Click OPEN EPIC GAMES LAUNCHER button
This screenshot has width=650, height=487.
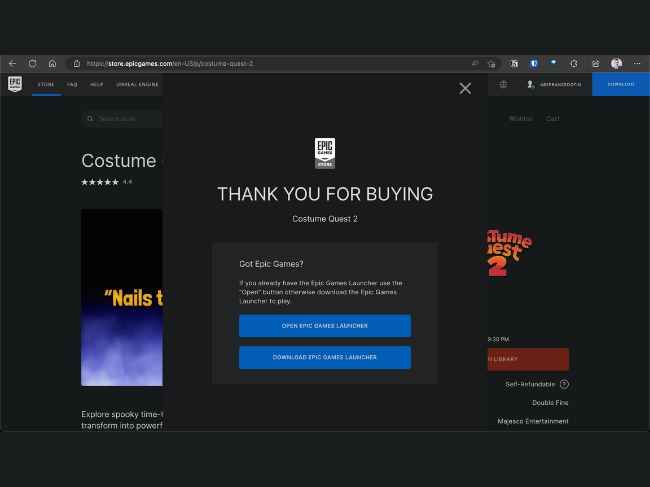tap(325, 326)
